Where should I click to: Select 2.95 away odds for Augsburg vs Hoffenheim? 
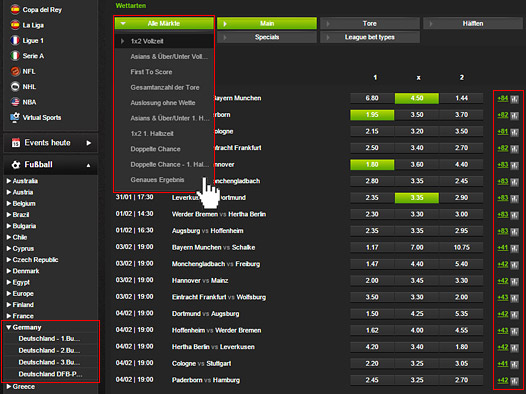tap(462, 231)
